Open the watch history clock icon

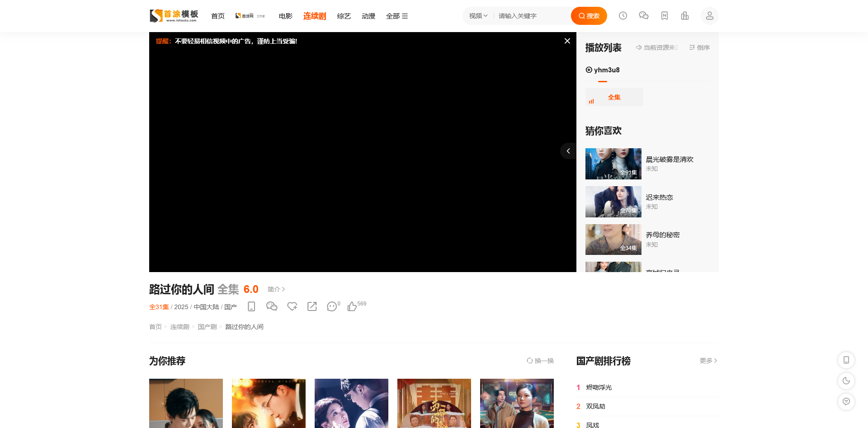[623, 16]
